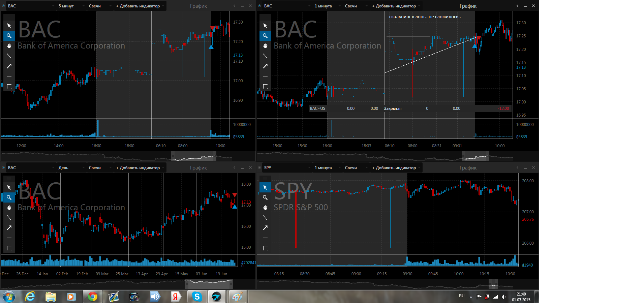
Task: Click the 'Закрытая' position status
Action: [x=393, y=109]
